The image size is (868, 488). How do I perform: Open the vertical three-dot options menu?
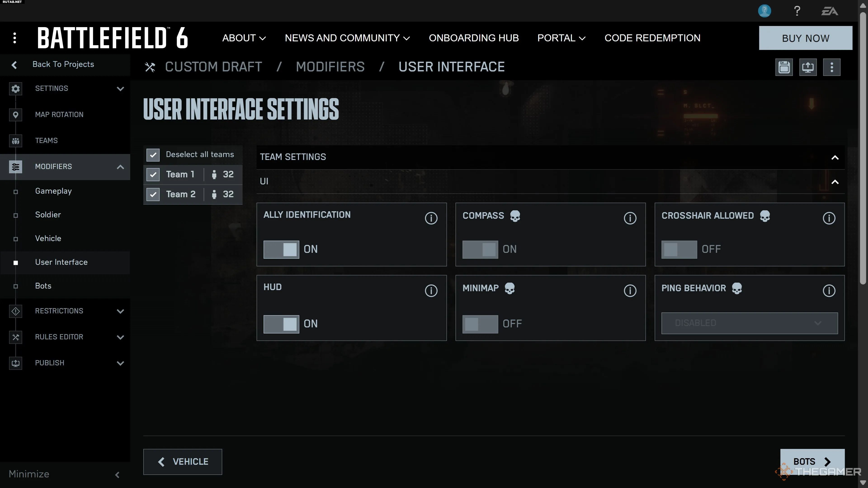[x=832, y=67]
